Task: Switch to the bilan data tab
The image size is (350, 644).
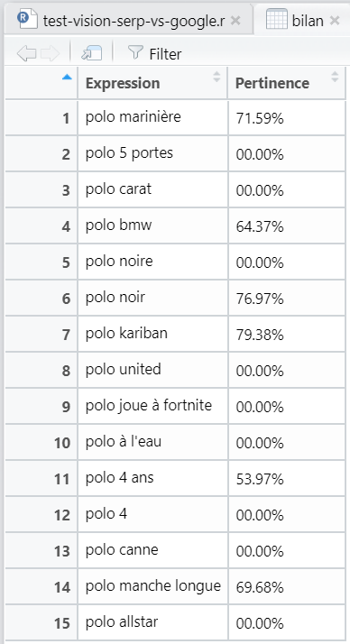Action: [308, 20]
